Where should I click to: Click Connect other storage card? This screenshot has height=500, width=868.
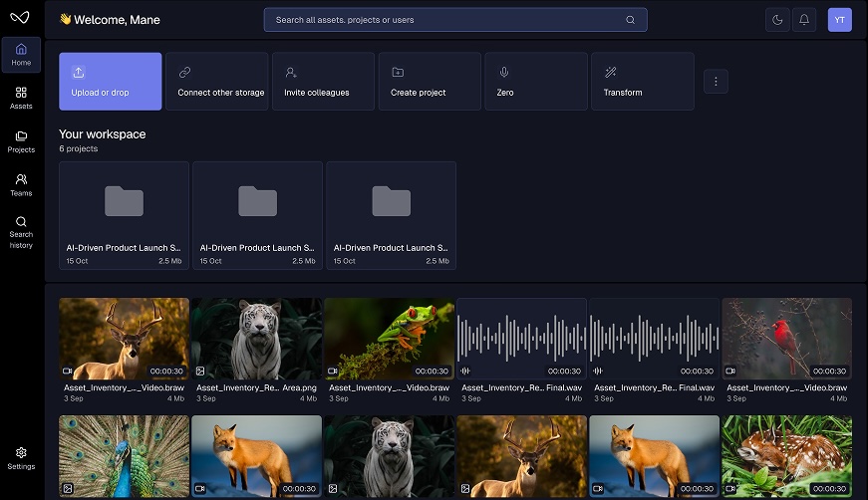(217, 82)
